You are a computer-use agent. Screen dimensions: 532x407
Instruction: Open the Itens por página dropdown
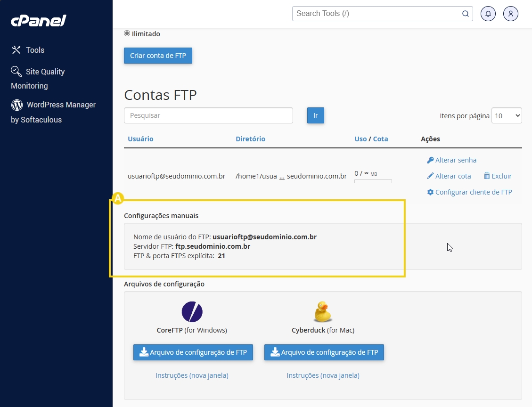point(507,116)
